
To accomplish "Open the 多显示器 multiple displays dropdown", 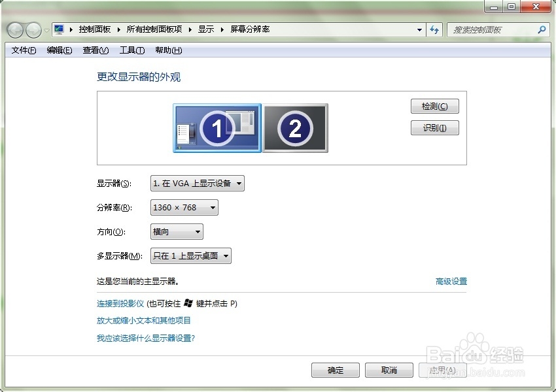I will coord(225,255).
